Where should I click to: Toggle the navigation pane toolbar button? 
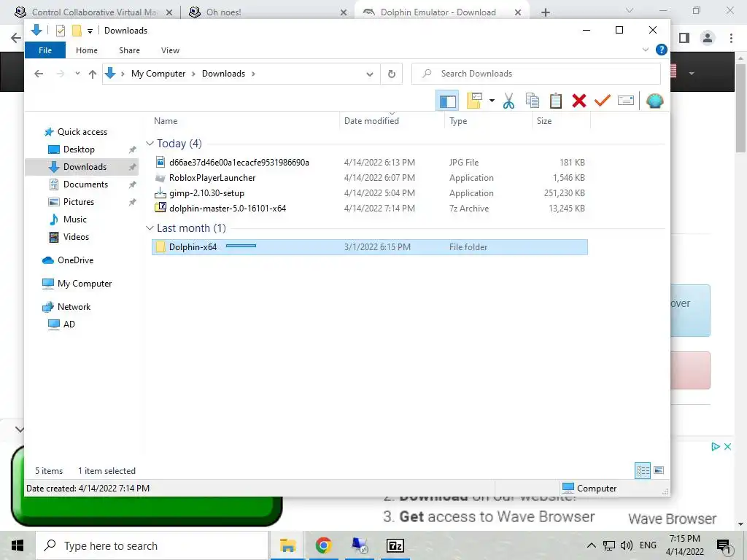tap(447, 101)
